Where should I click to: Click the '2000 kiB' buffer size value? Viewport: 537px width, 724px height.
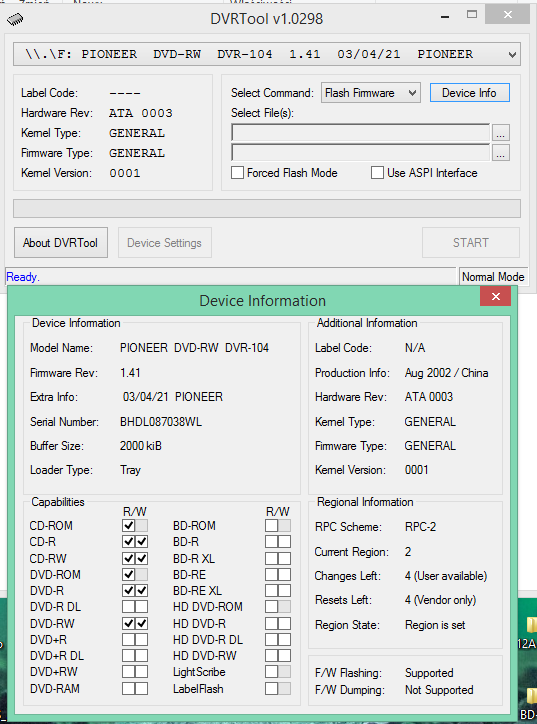141,446
